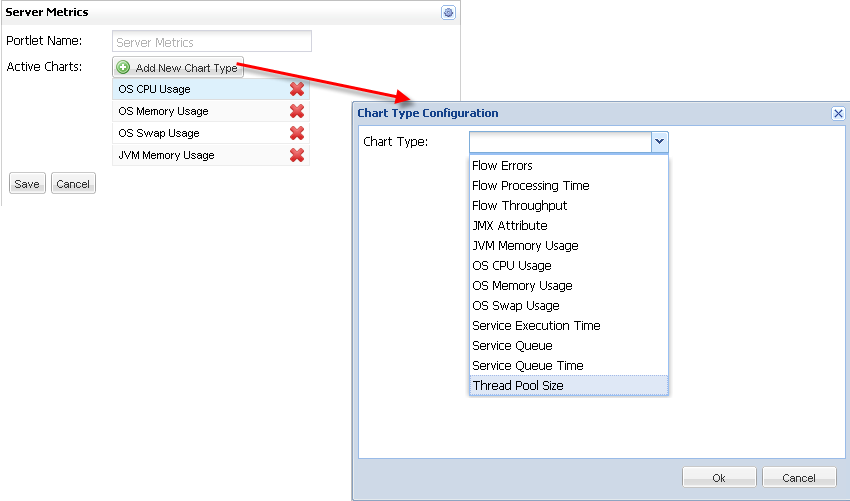Select Service Execution Time option
850x501 pixels.
point(569,326)
